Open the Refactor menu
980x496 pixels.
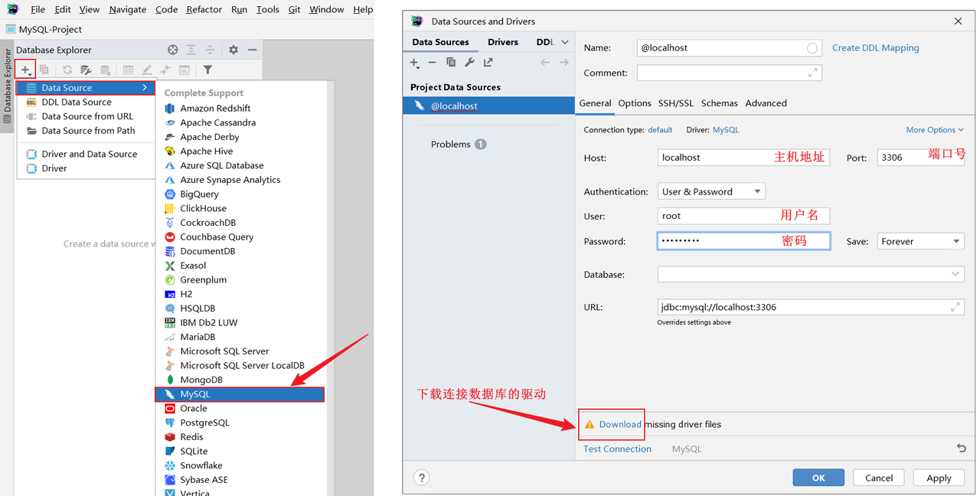pos(204,9)
